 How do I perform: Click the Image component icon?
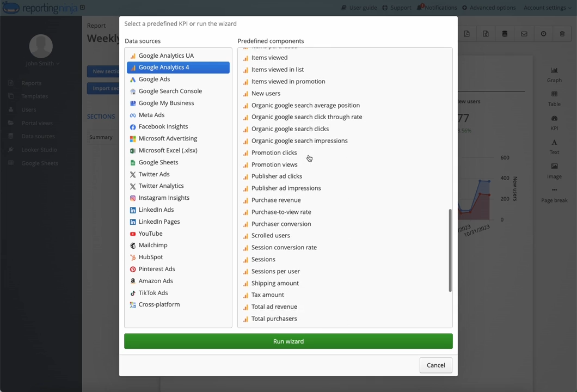click(554, 167)
